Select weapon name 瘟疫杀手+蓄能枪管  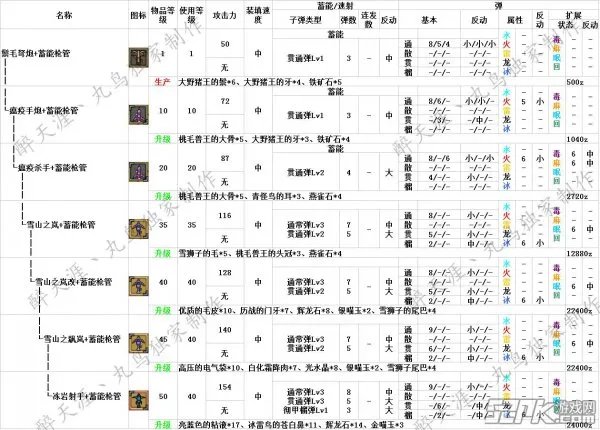52,168
